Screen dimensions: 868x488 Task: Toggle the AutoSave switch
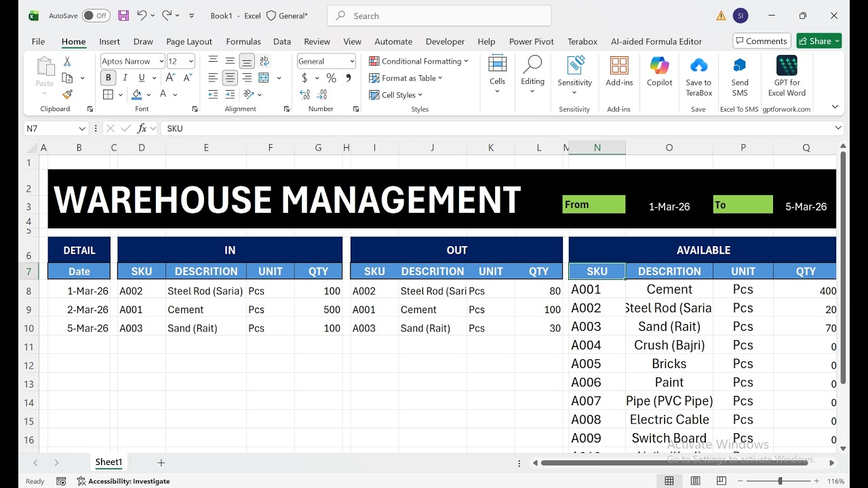96,15
